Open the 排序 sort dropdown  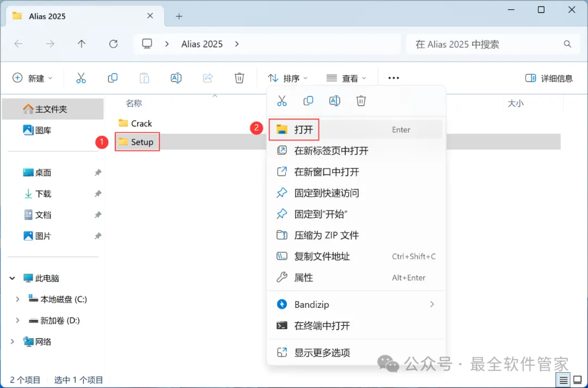[287, 78]
